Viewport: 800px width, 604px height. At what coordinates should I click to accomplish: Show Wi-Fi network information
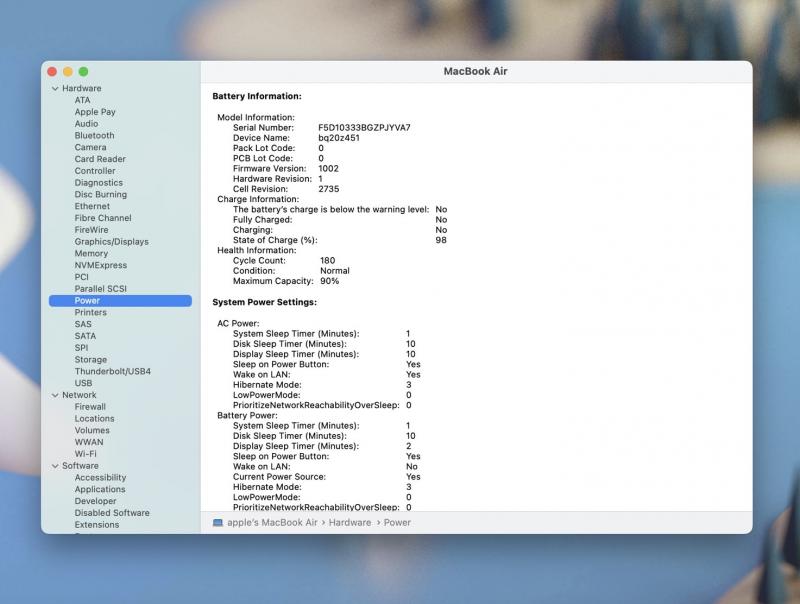click(85, 454)
